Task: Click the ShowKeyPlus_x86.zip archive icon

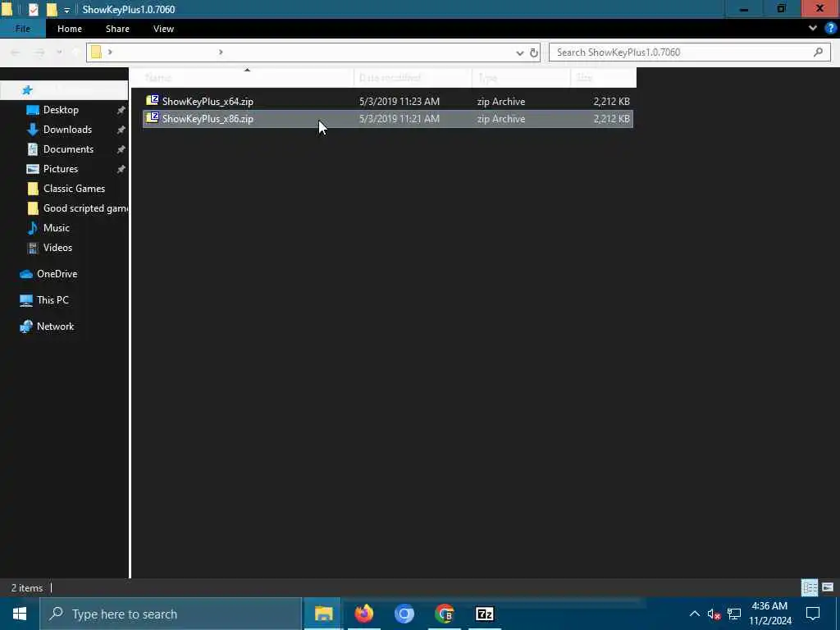Action: point(153,117)
